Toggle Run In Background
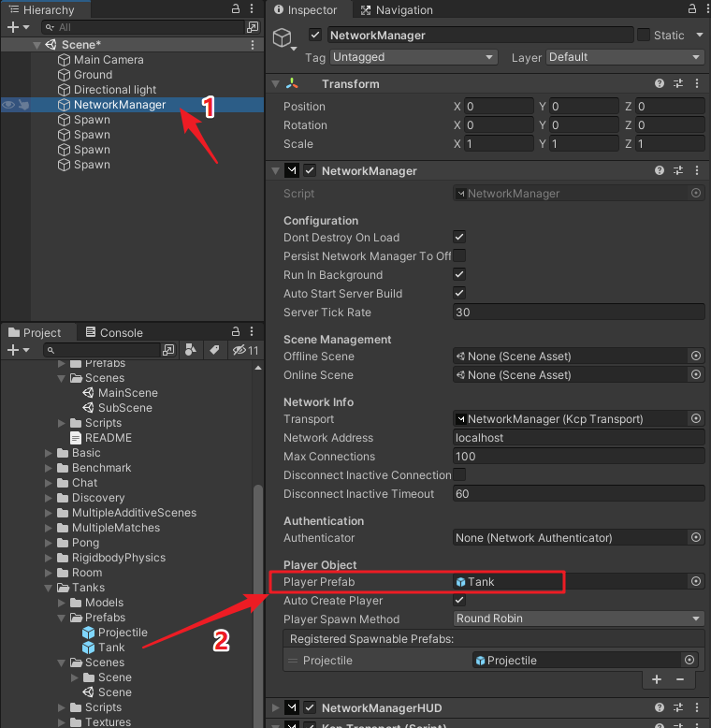711x728 pixels. tap(459, 274)
